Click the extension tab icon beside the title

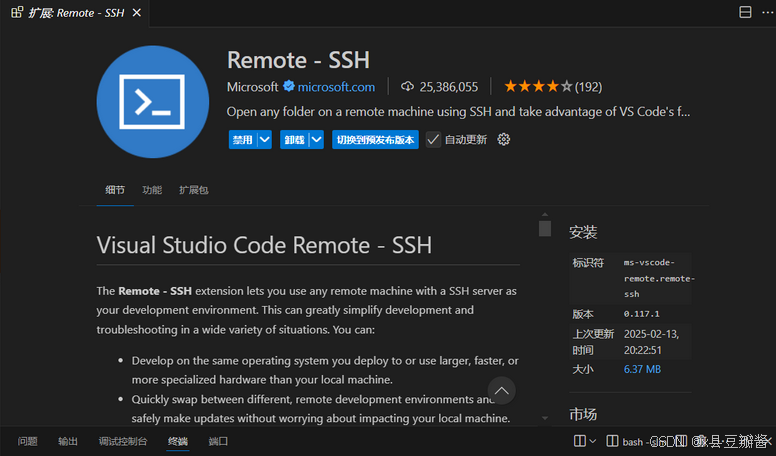[x=17, y=12]
